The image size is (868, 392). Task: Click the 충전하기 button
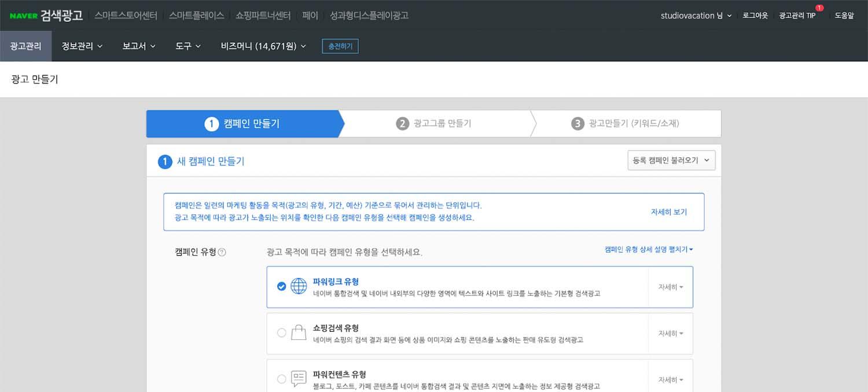[x=340, y=46]
